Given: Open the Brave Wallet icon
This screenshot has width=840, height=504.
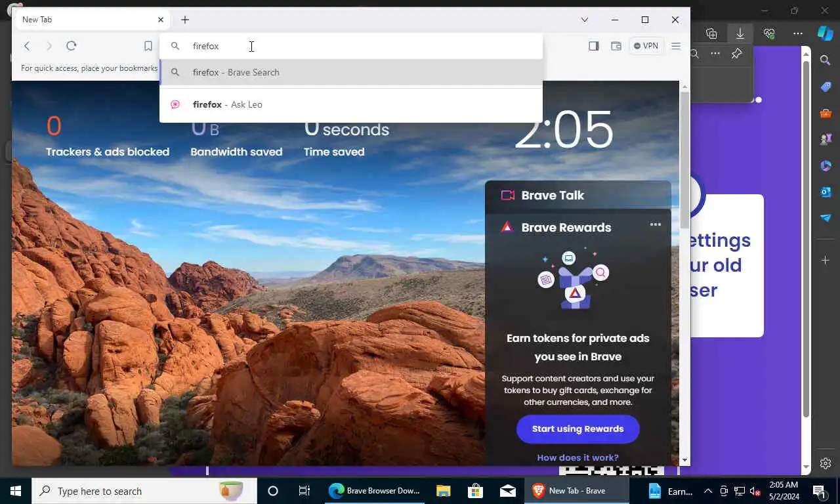Looking at the screenshot, I should click(x=616, y=46).
